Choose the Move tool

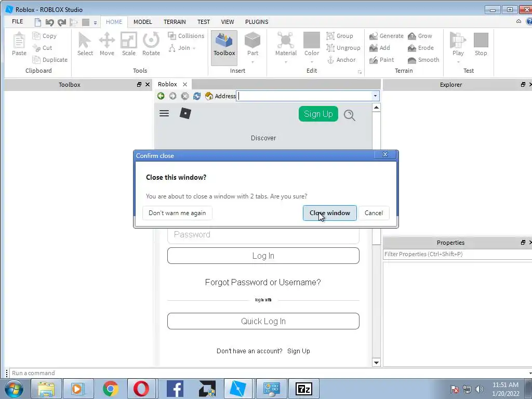tap(107, 44)
